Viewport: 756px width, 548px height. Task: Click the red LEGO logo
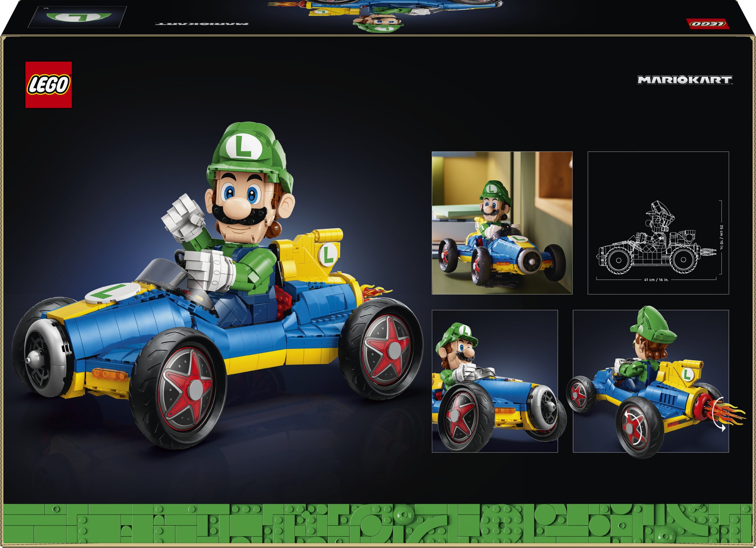point(49,85)
